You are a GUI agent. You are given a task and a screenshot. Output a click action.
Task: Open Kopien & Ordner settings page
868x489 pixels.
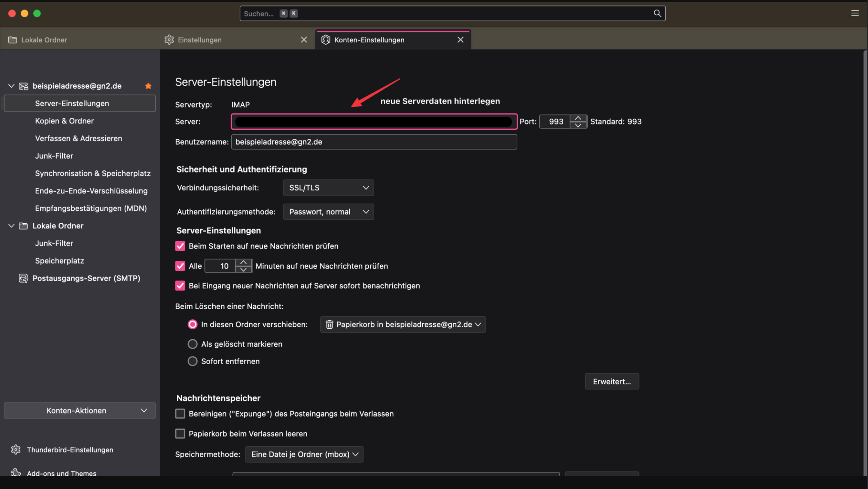pos(64,121)
